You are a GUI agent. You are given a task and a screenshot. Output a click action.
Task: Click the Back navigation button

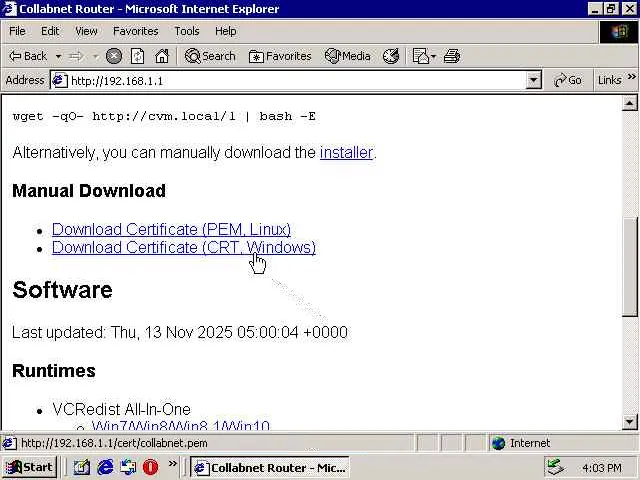[x=28, y=56]
